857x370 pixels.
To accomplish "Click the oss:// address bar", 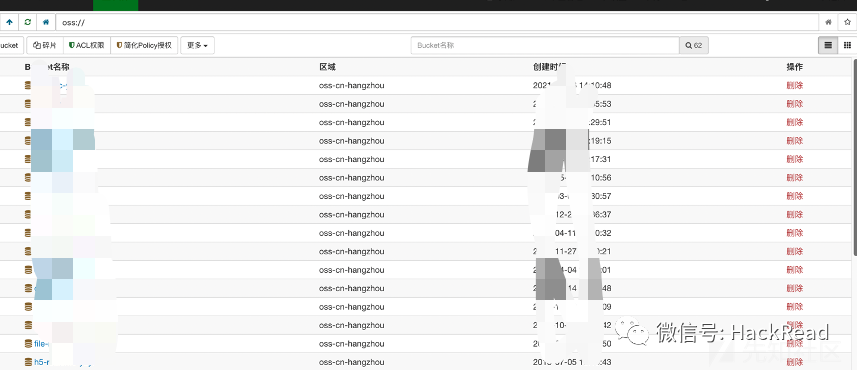I will pos(437,22).
